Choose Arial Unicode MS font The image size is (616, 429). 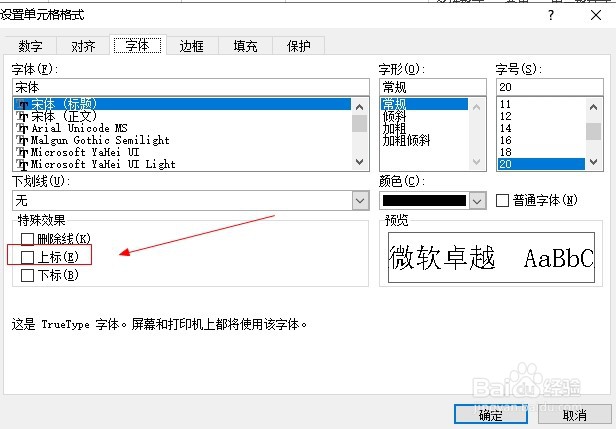click(x=182, y=128)
